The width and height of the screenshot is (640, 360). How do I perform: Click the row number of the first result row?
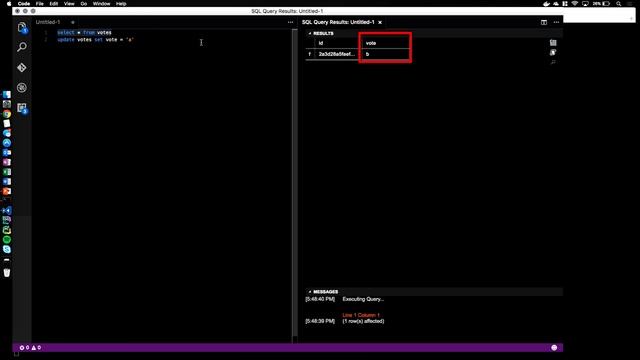(310, 54)
